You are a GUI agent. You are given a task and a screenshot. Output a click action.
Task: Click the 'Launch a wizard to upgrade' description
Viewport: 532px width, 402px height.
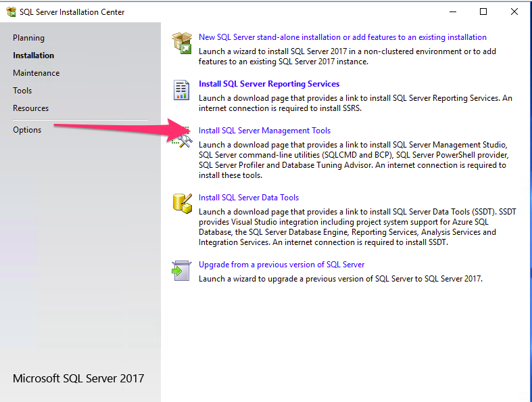click(340, 279)
